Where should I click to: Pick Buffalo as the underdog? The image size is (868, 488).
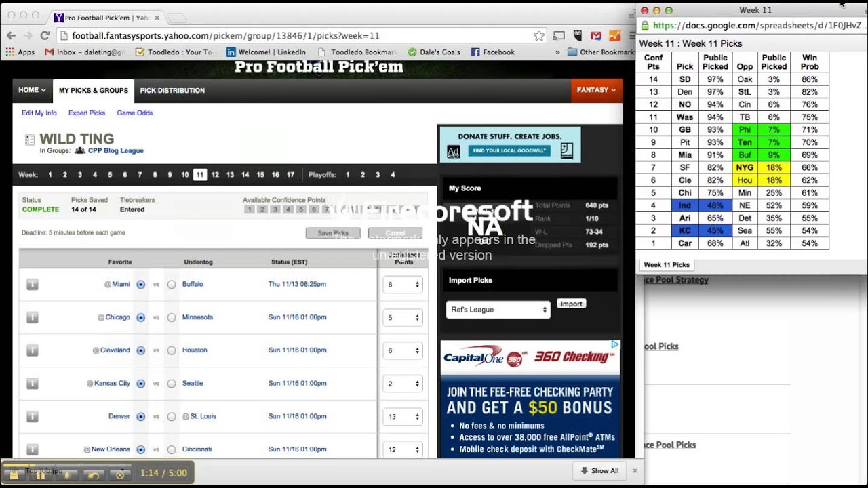(172, 285)
